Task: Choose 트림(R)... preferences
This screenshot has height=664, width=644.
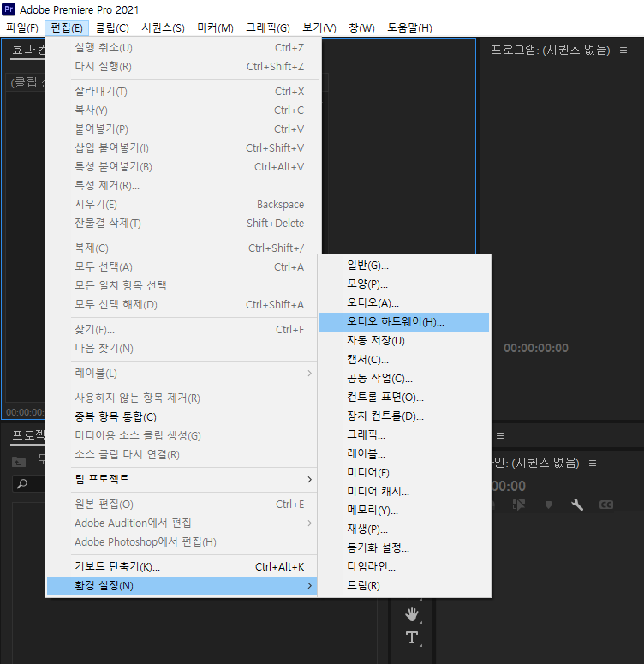Action: click(x=404, y=586)
